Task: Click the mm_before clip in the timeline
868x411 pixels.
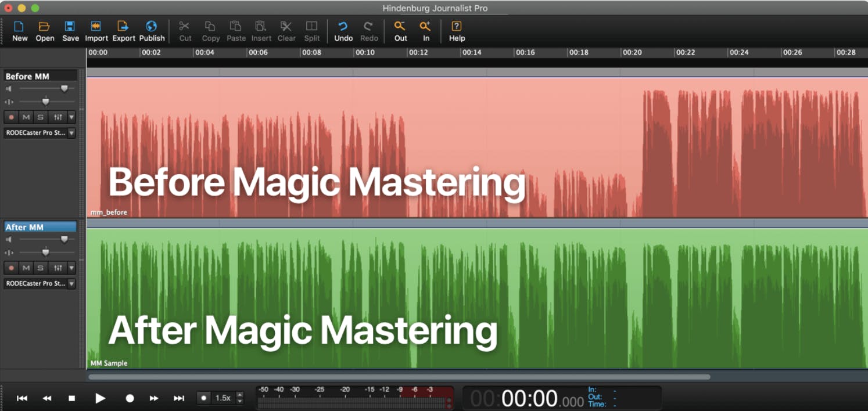Action: click(x=349, y=145)
